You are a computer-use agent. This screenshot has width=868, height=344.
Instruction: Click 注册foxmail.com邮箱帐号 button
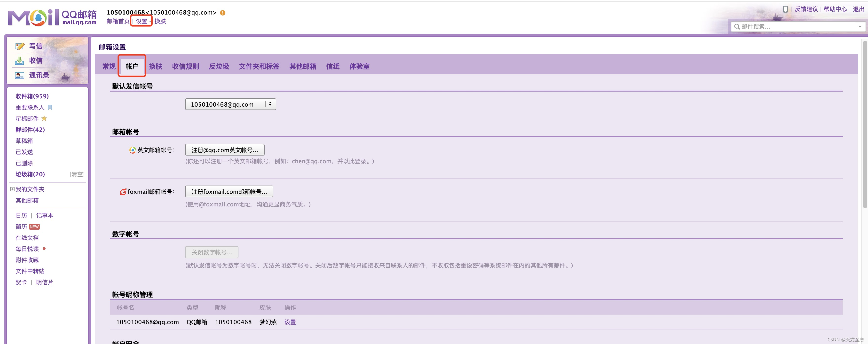[229, 192]
